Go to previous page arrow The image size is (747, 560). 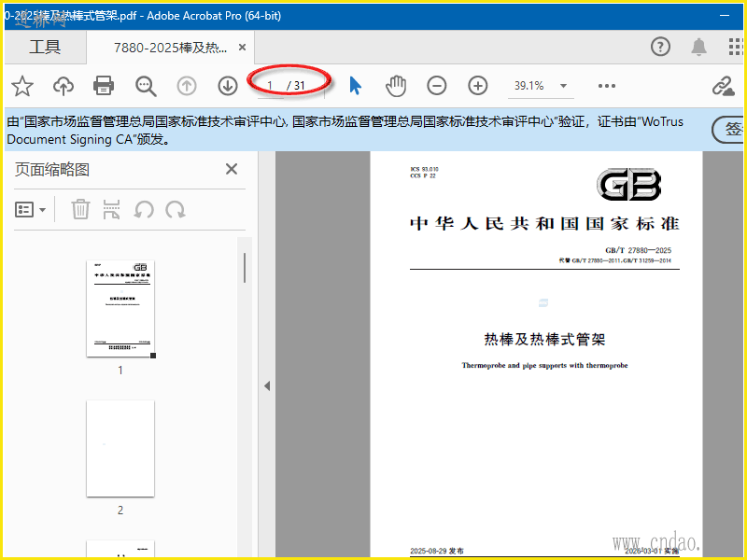click(x=187, y=86)
